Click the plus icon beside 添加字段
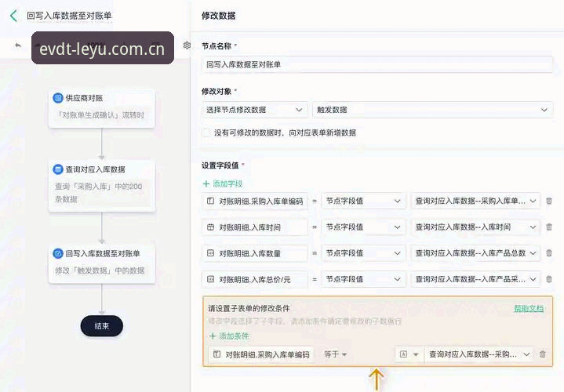Screen dimensions: 564x392 [x=206, y=183]
